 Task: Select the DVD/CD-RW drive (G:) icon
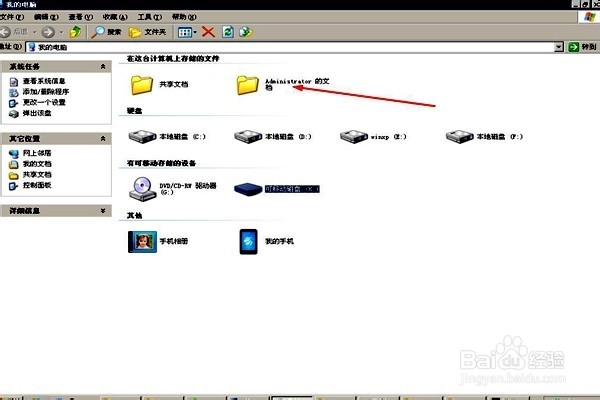[x=142, y=189]
